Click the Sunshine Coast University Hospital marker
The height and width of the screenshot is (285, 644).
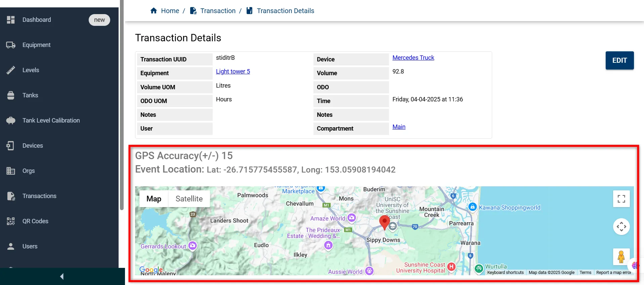point(452,267)
